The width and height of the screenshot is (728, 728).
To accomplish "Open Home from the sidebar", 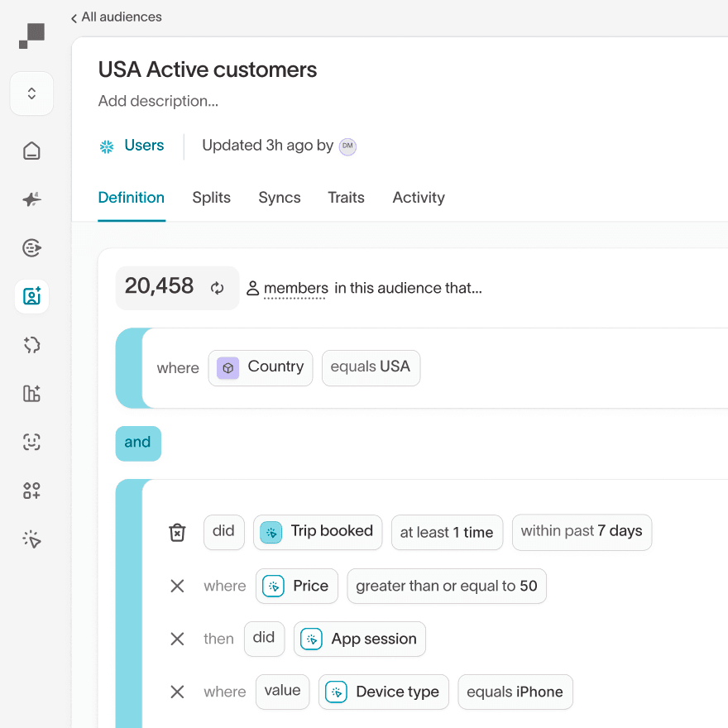I will 31,151.
